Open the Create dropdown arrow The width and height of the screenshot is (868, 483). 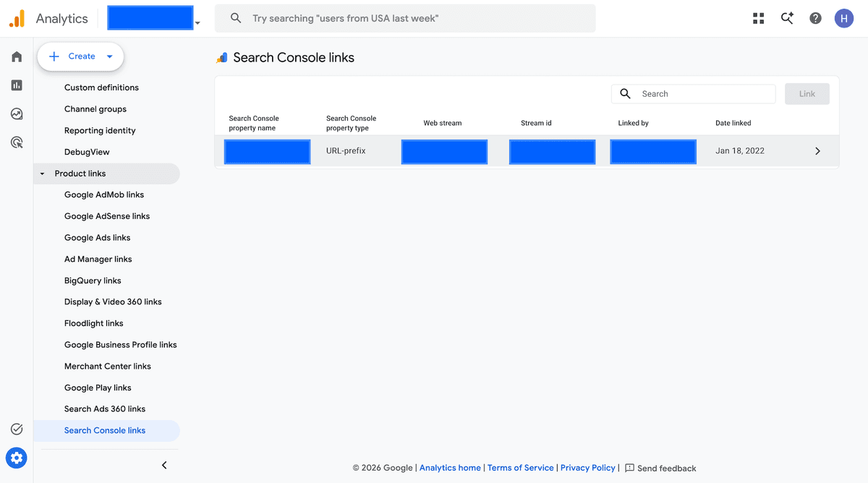point(109,56)
